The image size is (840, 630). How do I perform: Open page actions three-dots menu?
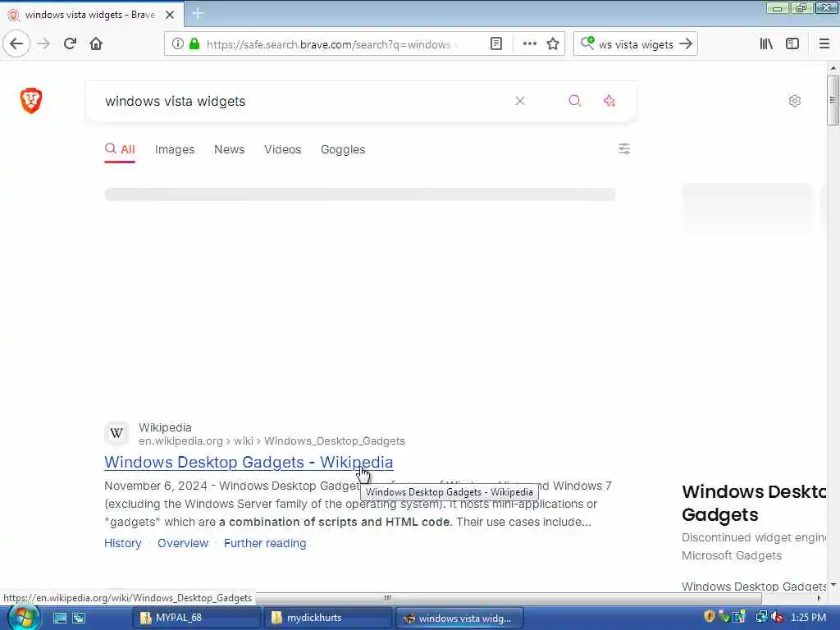click(x=529, y=44)
